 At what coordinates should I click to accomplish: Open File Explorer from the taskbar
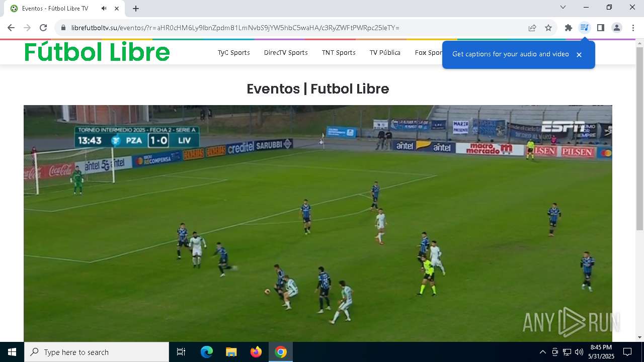(231, 352)
